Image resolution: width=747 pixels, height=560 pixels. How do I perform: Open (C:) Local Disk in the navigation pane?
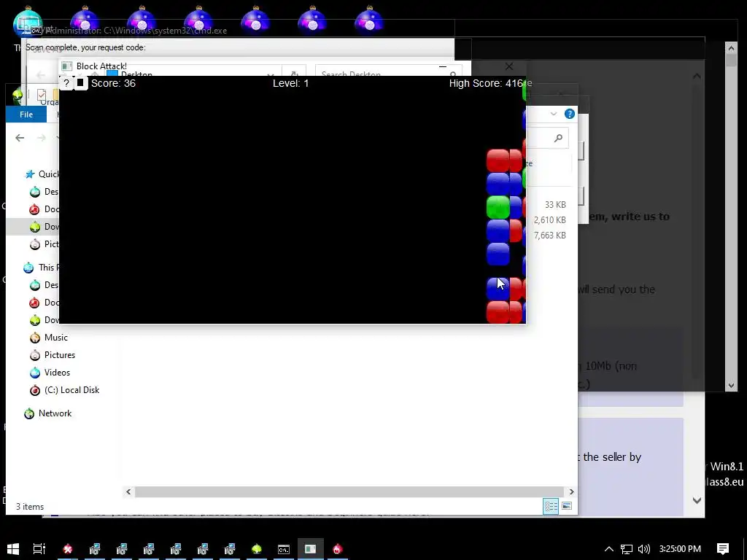(x=64, y=390)
